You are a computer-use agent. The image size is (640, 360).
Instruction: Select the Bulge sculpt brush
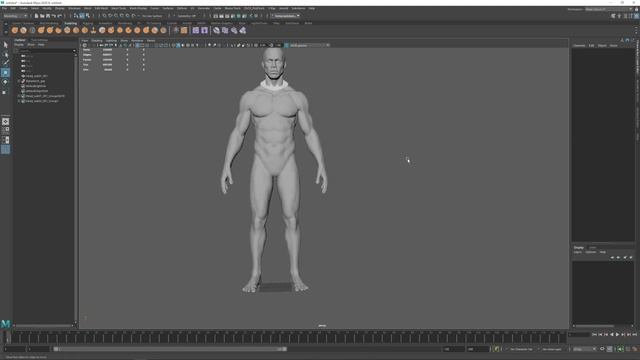146,30
